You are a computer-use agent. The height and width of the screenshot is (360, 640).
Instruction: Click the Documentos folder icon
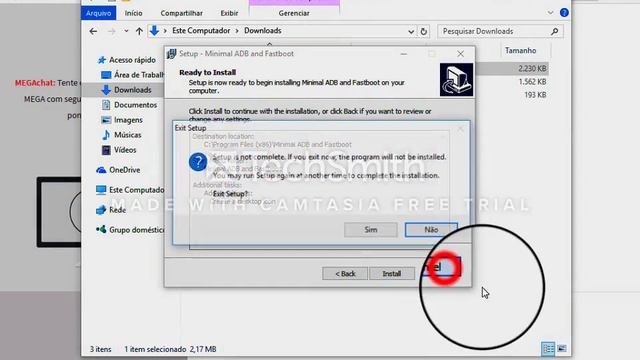106,105
